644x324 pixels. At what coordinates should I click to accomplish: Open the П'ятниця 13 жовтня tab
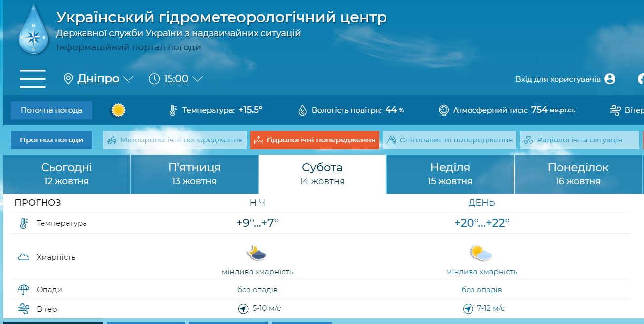click(194, 174)
